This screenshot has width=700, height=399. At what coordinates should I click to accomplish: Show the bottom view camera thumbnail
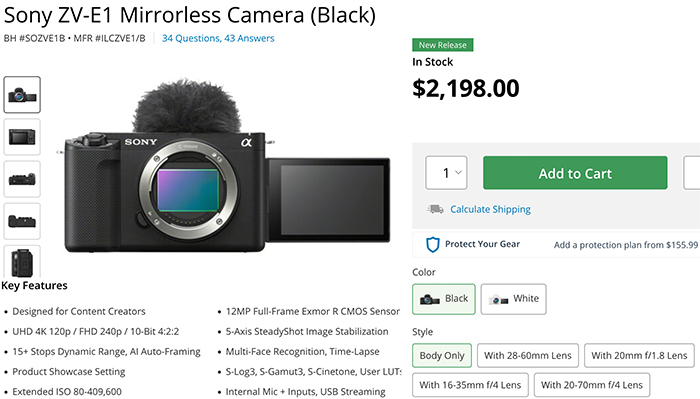click(x=22, y=221)
